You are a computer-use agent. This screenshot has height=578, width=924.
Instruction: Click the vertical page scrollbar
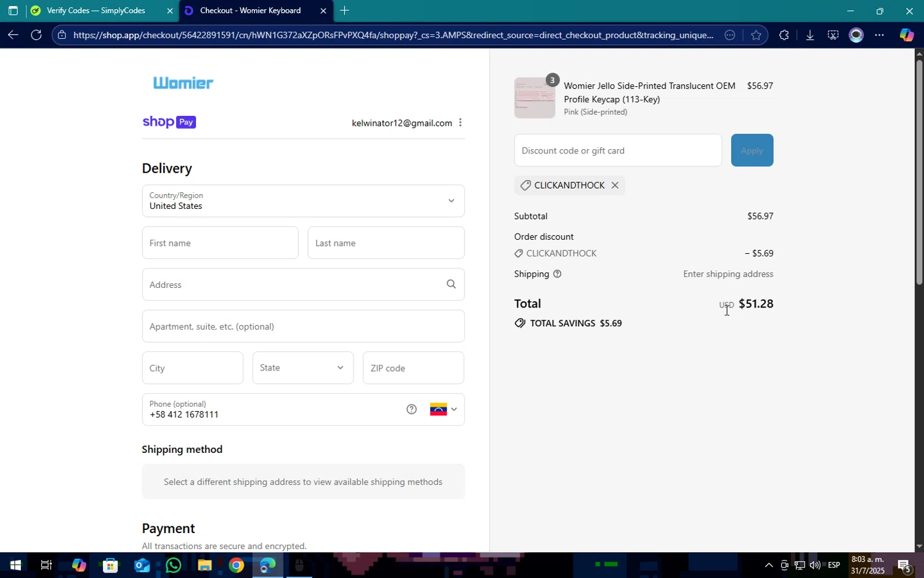click(919, 171)
